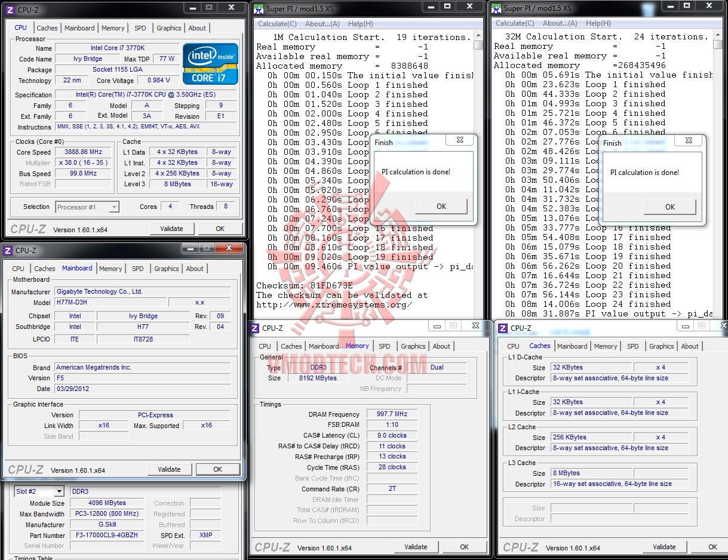The image size is (728, 560).
Task: Click the multiplier x 38.0 value
Action: coord(83,163)
